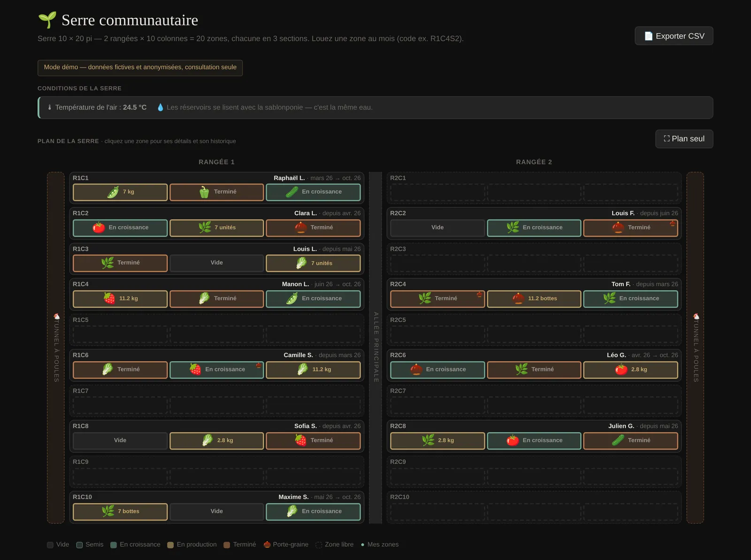
Task: Click the Mes zones legend entry
Action: point(380,545)
